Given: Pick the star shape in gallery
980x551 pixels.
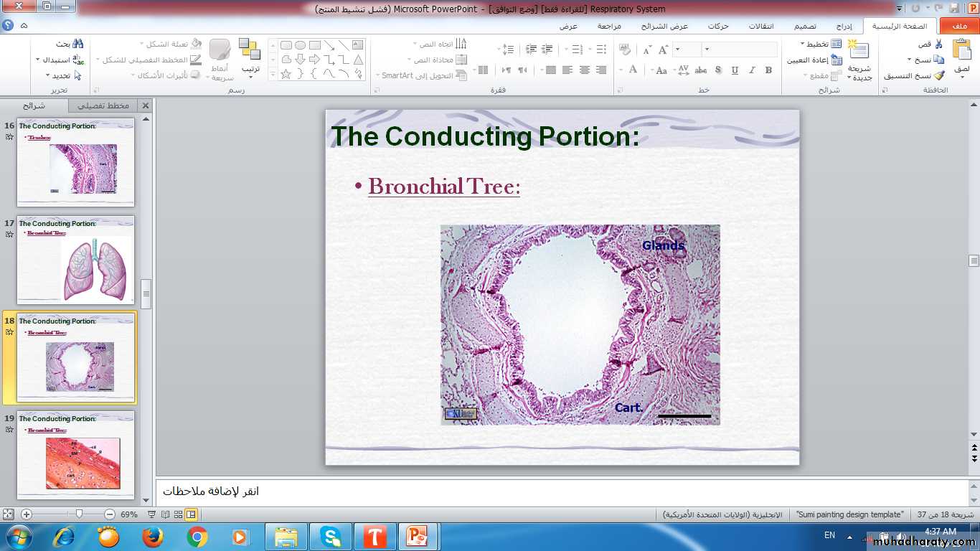Looking at the screenshot, I should pos(286,74).
